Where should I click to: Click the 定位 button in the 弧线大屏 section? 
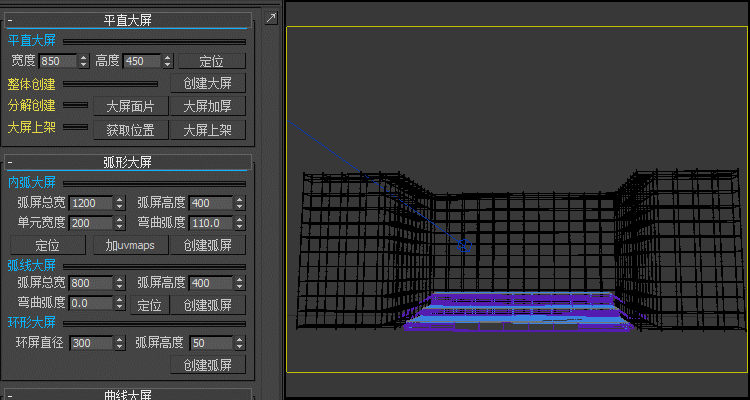[x=150, y=305]
